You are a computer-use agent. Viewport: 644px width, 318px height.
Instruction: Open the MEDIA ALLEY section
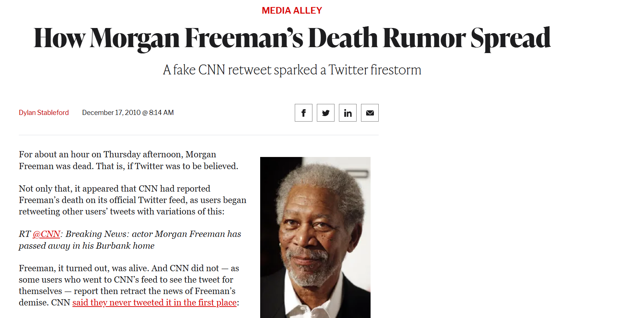[x=291, y=10]
